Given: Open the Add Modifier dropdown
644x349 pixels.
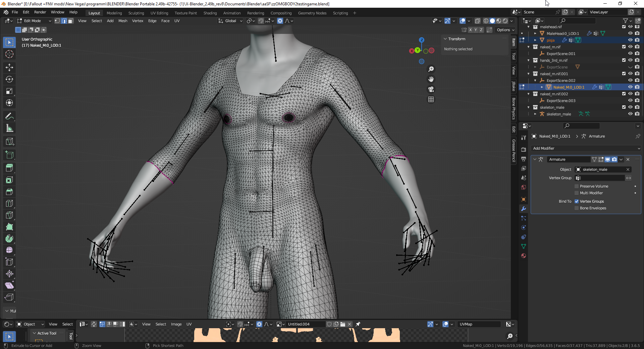Looking at the screenshot, I should tap(586, 148).
